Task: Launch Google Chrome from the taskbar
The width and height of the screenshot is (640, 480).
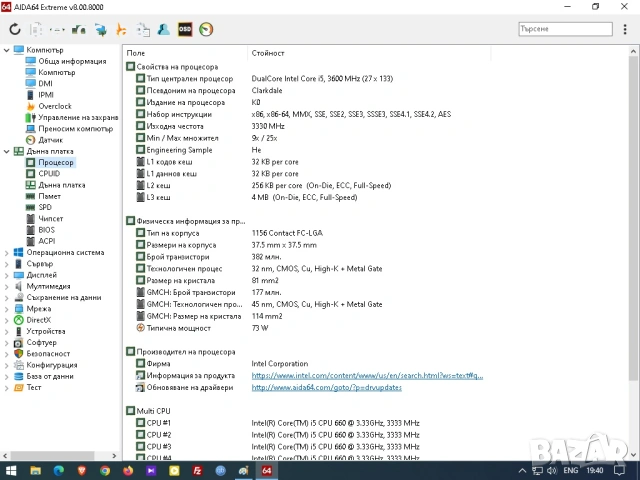Action: click(x=105, y=471)
